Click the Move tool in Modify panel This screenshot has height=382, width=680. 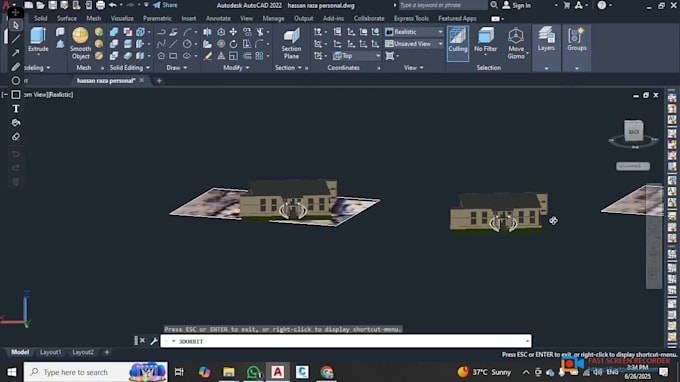point(233,32)
